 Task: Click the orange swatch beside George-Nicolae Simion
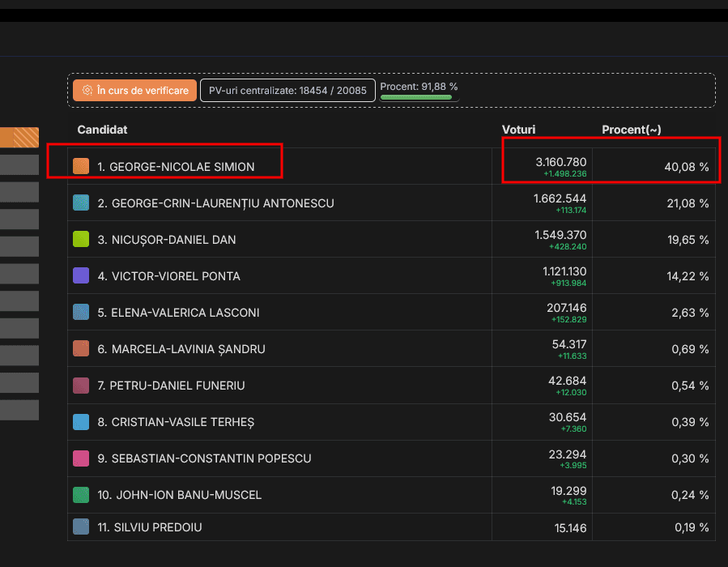coord(81,166)
